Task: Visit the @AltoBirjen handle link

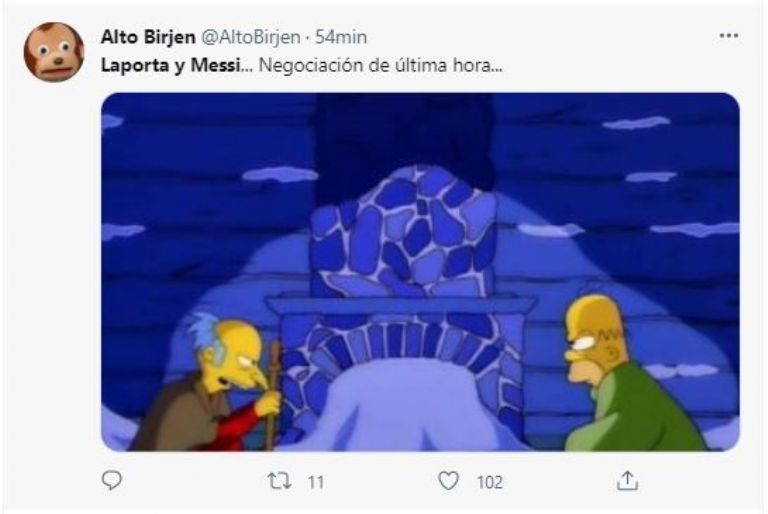Action: click(x=251, y=37)
